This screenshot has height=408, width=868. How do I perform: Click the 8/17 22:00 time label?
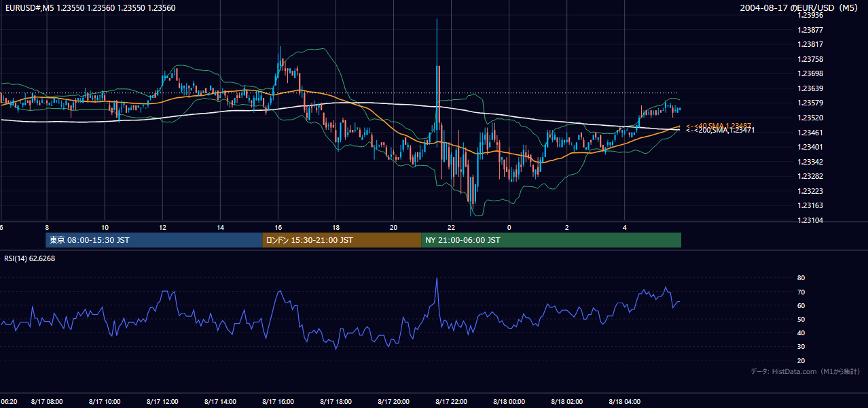pos(451,402)
